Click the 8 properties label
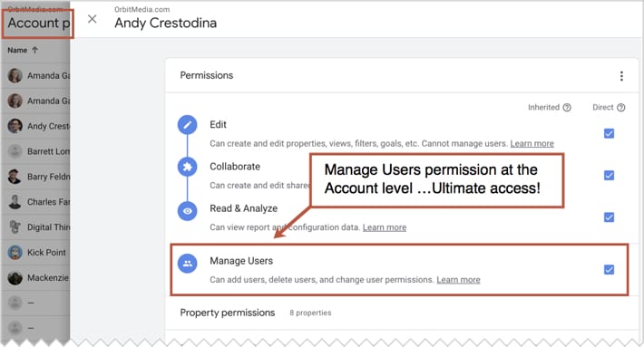Image resolution: width=644 pixels, height=347 pixels. pyautogui.click(x=310, y=313)
